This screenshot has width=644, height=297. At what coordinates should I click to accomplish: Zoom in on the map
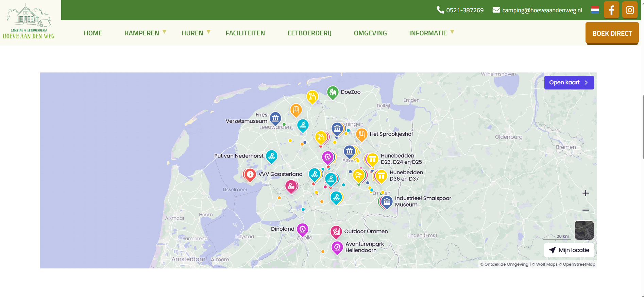tap(585, 193)
